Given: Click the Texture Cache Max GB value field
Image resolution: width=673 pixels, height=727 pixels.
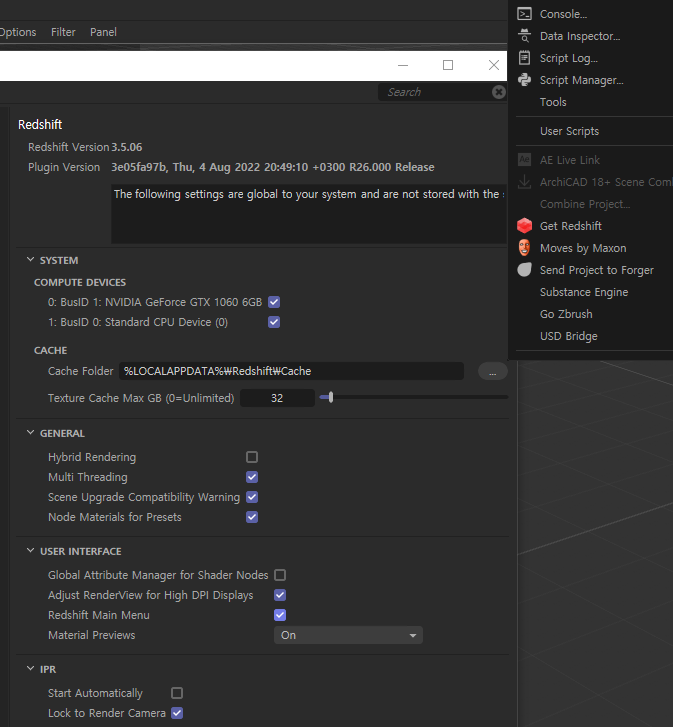Looking at the screenshot, I should click(277, 398).
